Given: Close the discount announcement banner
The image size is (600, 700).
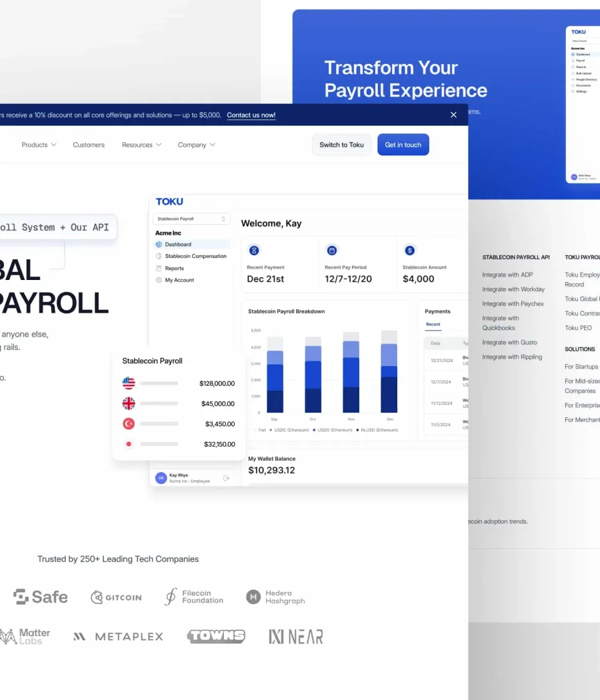Looking at the screenshot, I should pos(453,115).
